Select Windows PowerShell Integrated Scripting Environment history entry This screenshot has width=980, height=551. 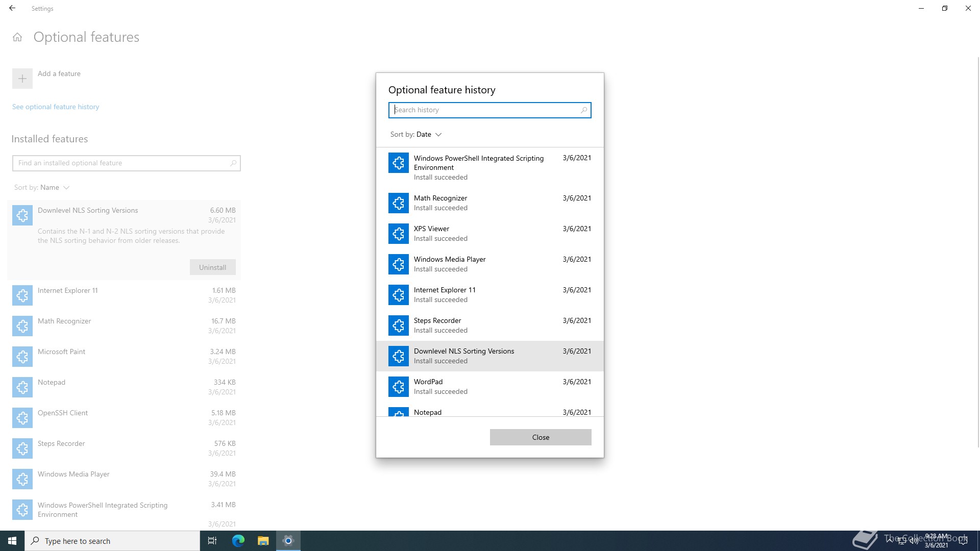click(490, 167)
